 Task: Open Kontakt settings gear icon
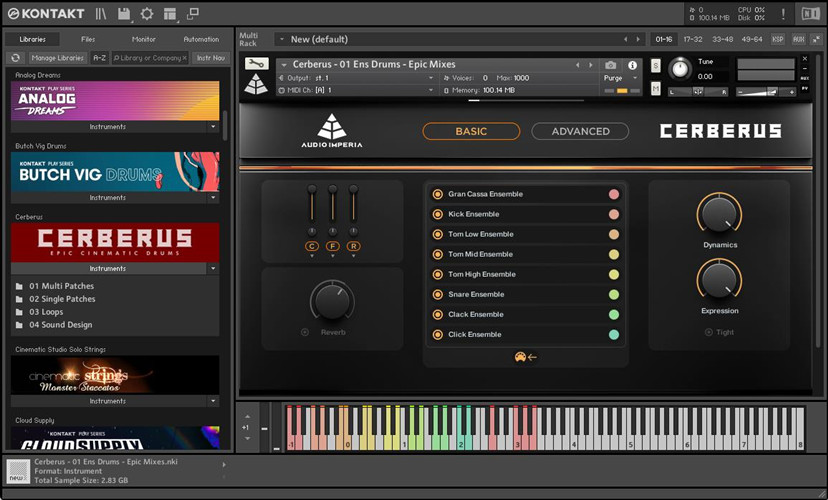(147, 14)
